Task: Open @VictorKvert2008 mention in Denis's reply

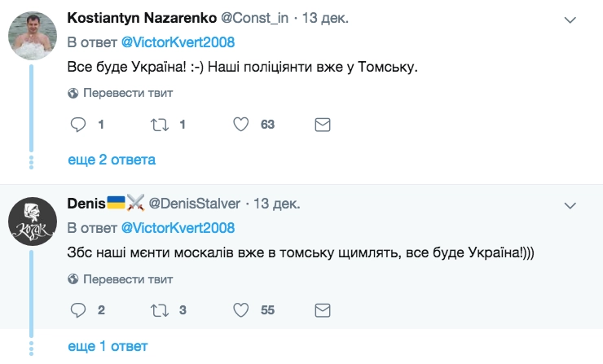Action: [x=178, y=227]
